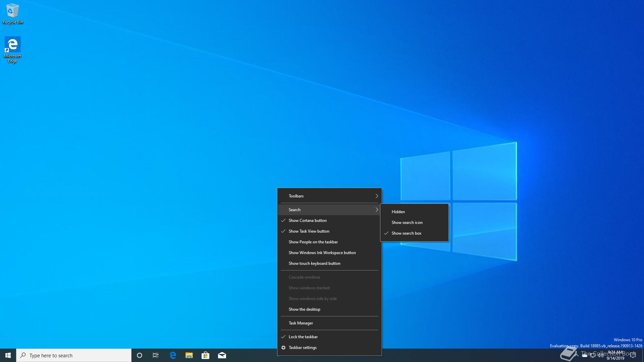
Task: Open the network status tray icon
Action: pos(593,355)
